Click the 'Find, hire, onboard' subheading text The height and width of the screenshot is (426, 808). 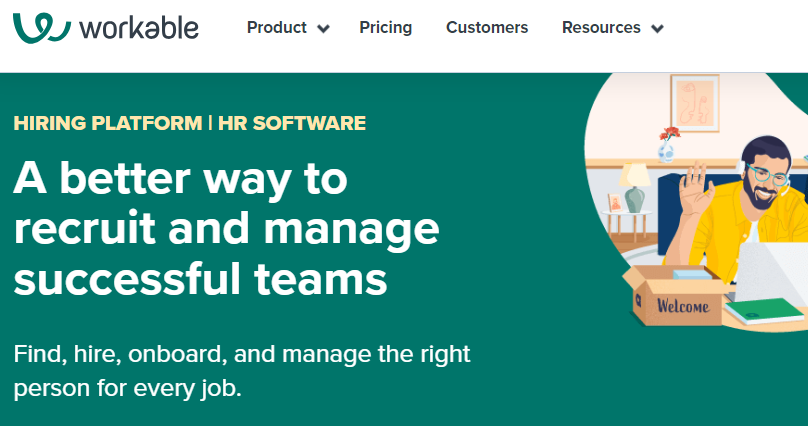tap(242, 371)
